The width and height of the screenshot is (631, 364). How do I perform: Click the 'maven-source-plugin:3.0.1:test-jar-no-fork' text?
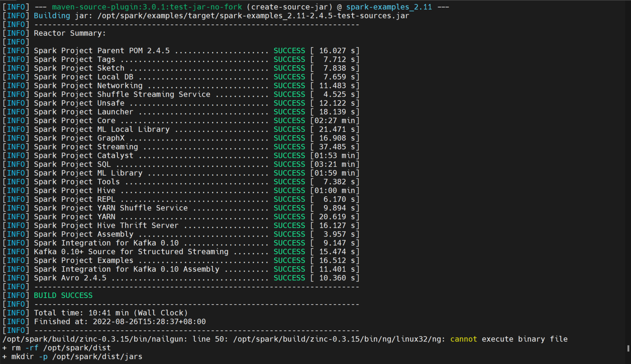pyautogui.click(x=147, y=7)
